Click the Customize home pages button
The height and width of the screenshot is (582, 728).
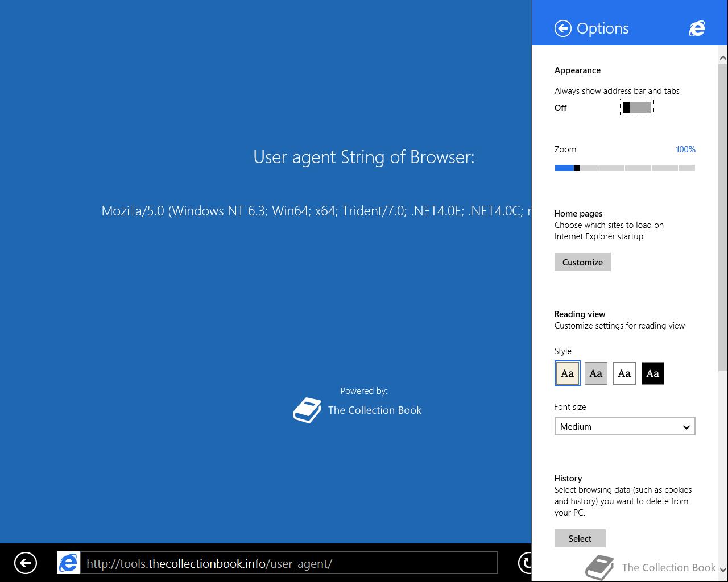click(x=582, y=262)
